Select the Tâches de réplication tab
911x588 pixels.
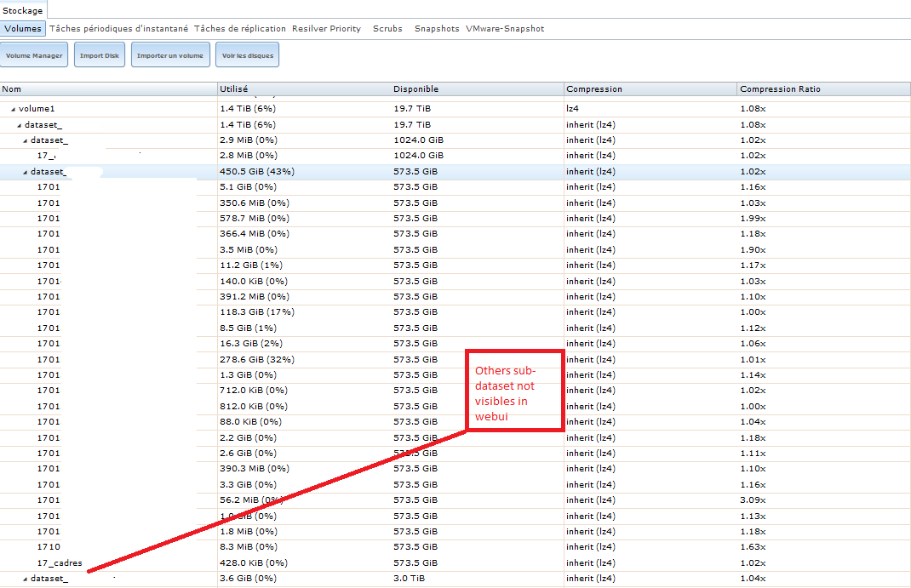pyautogui.click(x=240, y=29)
